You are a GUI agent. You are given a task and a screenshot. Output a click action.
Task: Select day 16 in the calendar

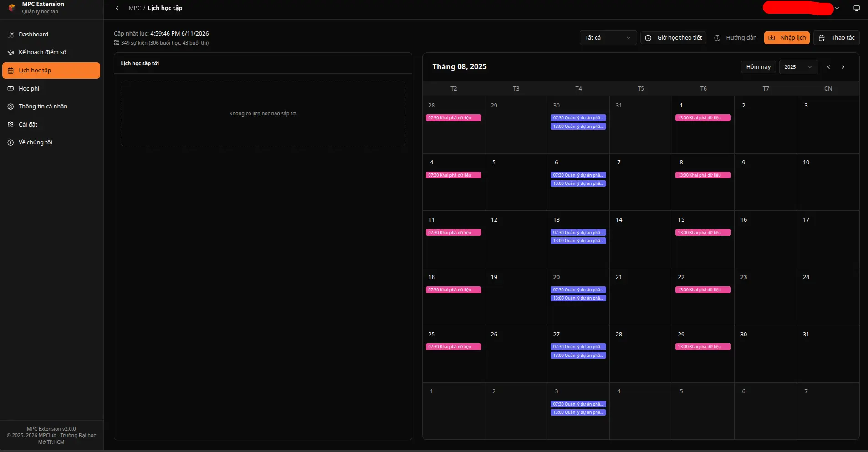766,239
